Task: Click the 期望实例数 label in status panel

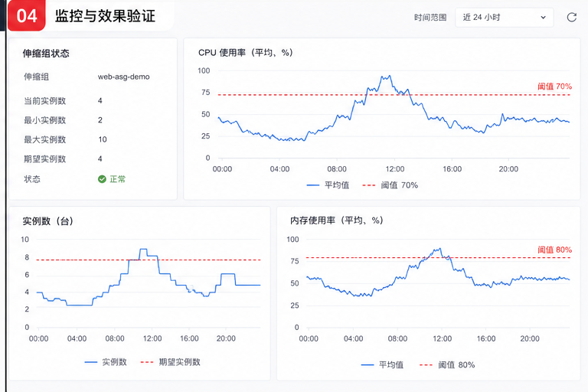Action: click(45, 159)
